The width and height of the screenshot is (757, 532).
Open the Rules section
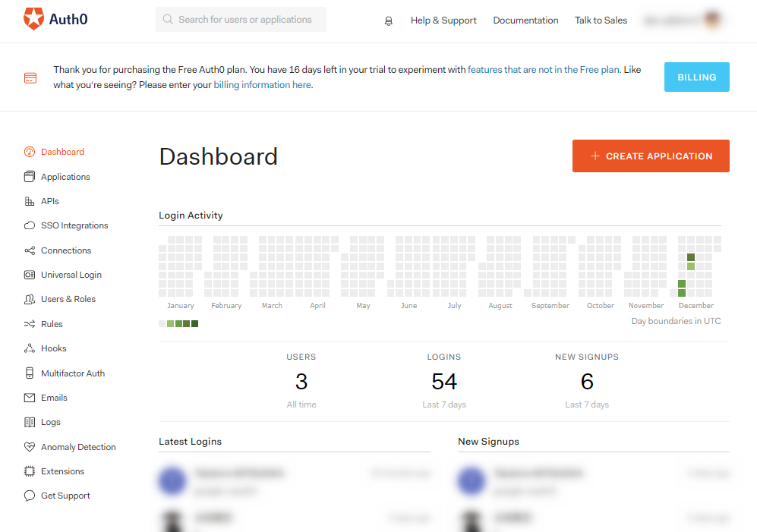pos(52,324)
